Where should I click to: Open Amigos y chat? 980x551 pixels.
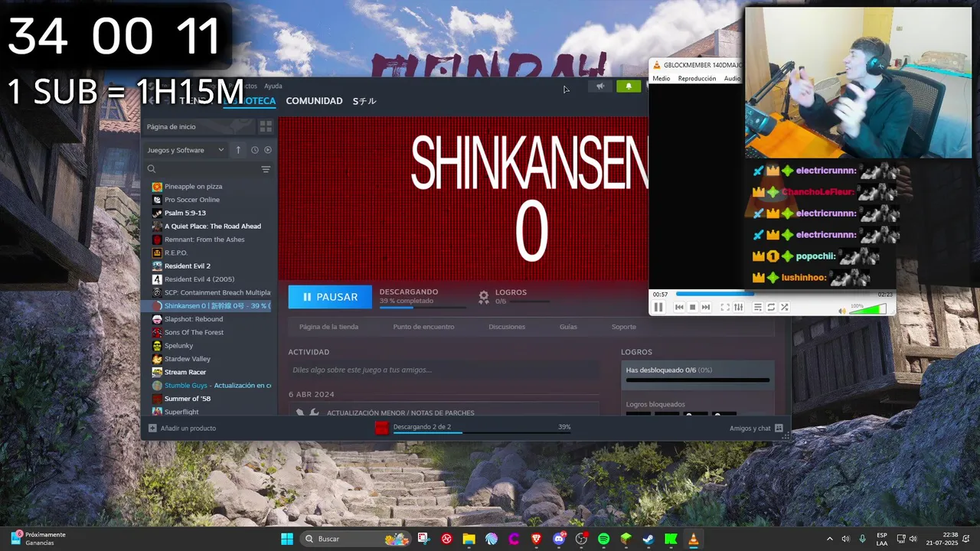pos(756,428)
